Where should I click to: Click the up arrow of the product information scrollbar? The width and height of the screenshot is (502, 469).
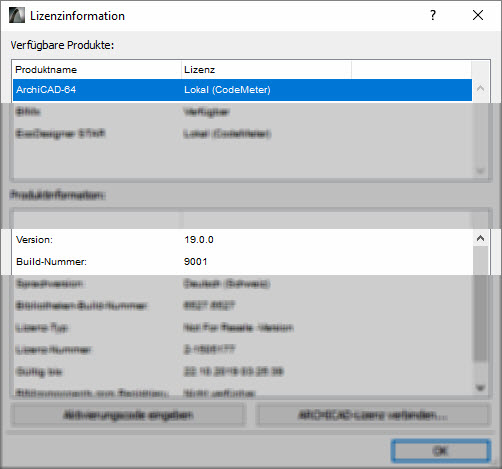[x=480, y=238]
